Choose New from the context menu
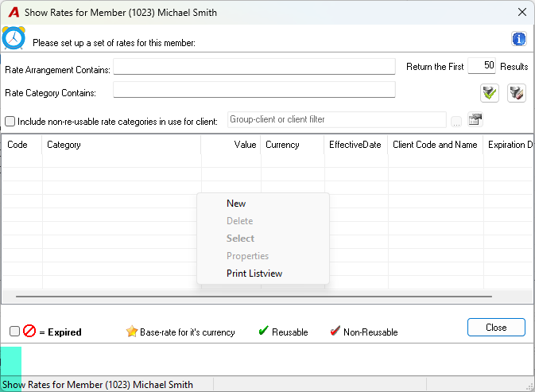 (x=263, y=204)
